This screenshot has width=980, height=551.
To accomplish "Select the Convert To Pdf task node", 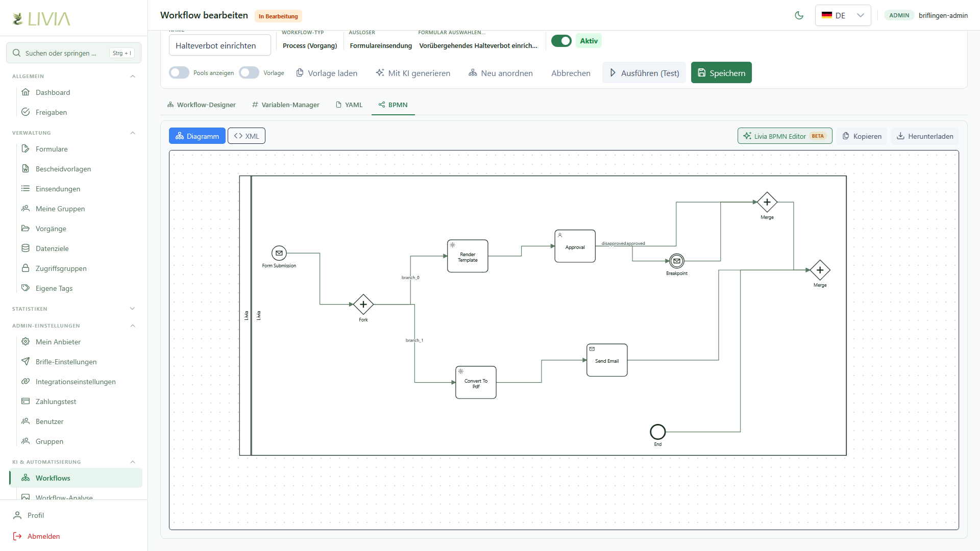I will point(476,383).
